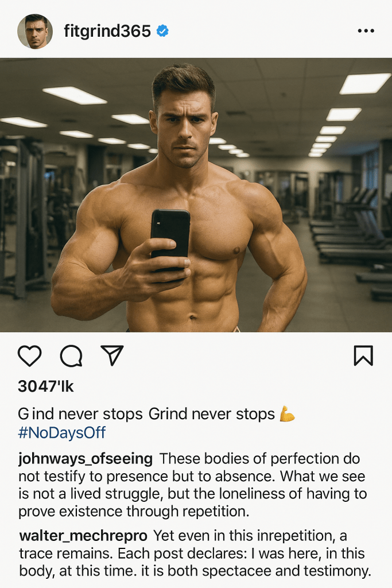The width and height of the screenshot is (392, 588).
Task: Click the blue verified badge
Action: 162,31
